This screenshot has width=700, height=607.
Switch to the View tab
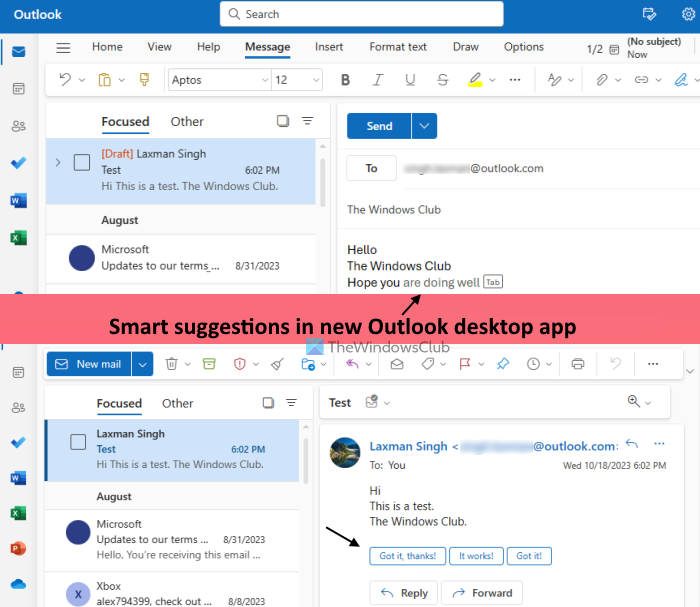point(159,47)
